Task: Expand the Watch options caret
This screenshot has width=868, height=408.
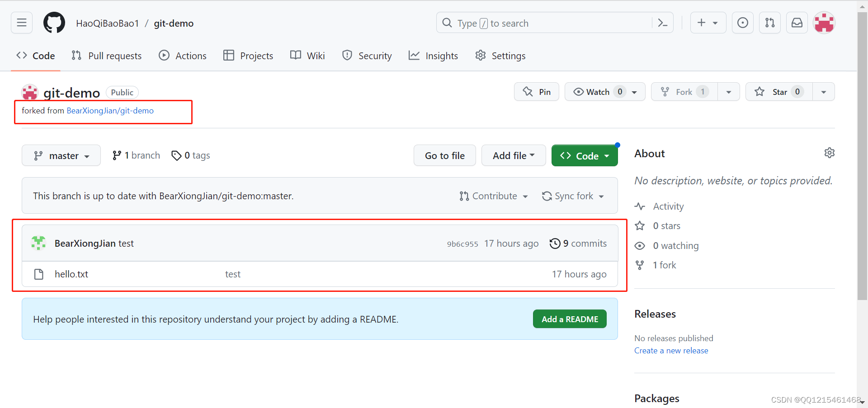Action: coord(635,92)
